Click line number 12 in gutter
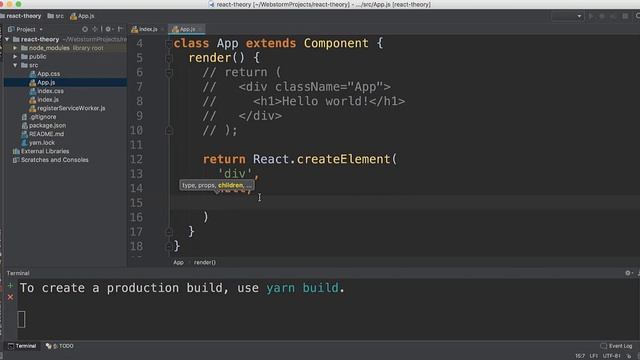Screen dimensions: 640x360 point(136,159)
